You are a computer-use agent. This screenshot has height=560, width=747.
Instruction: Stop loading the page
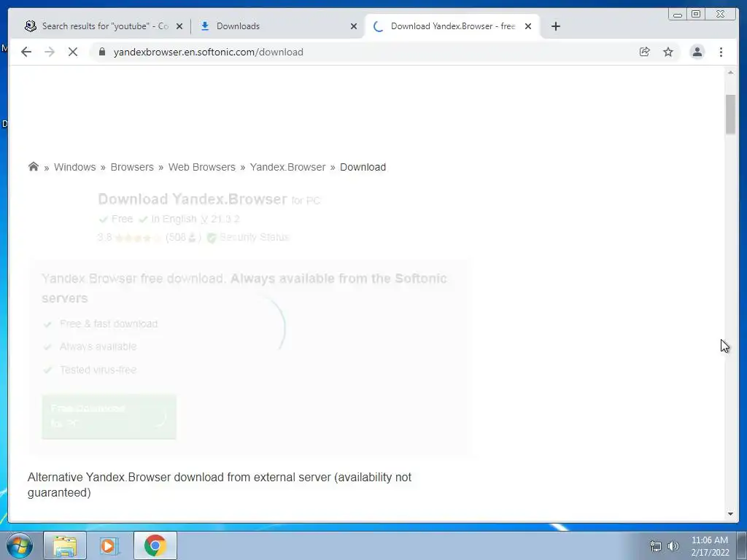point(73,52)
